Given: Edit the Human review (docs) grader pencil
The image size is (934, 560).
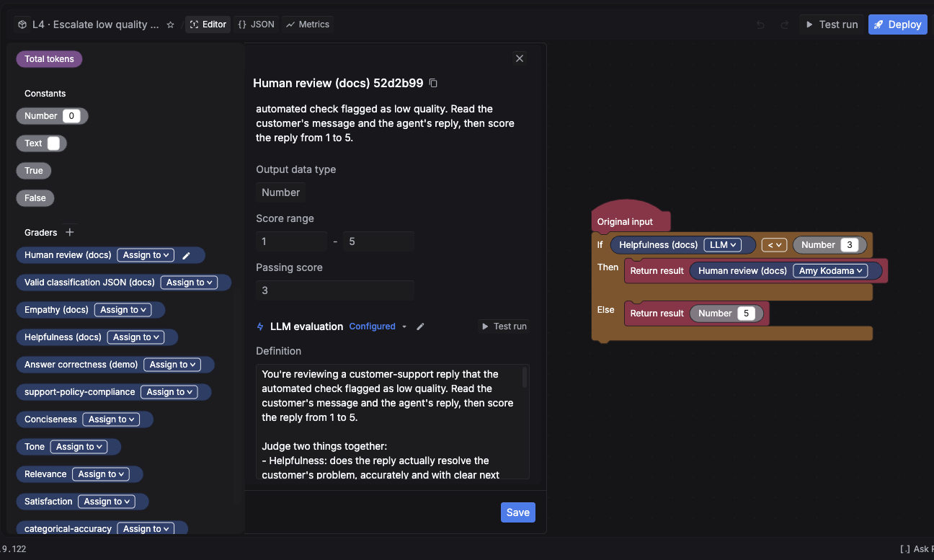Looking at the screenshot, I should 186,255.
